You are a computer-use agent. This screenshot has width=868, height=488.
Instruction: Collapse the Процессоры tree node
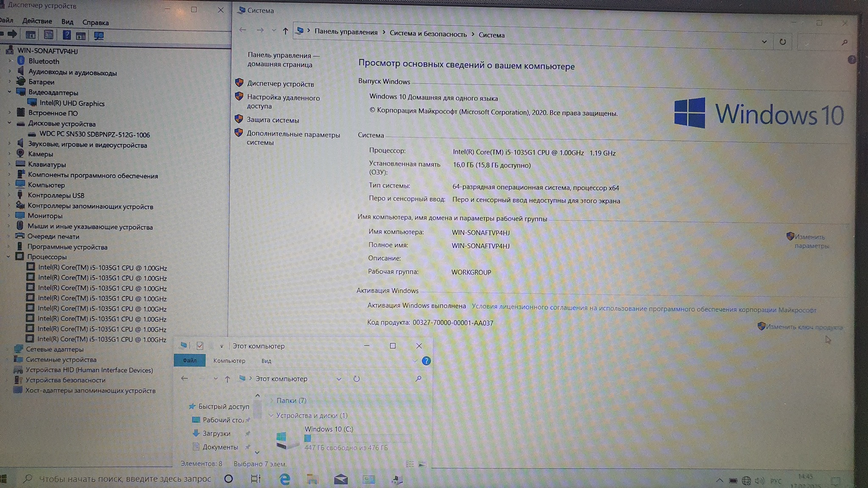point(8,257)
